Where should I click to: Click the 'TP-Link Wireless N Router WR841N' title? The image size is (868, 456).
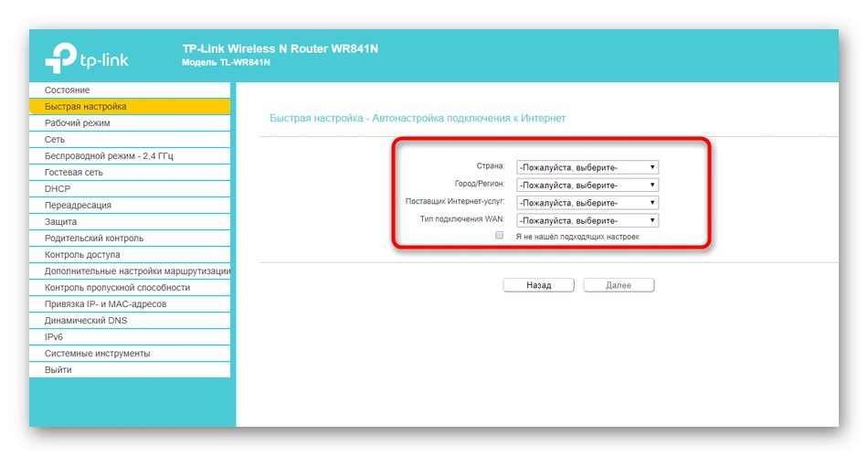pyautogui.click(x=281, y=48)
